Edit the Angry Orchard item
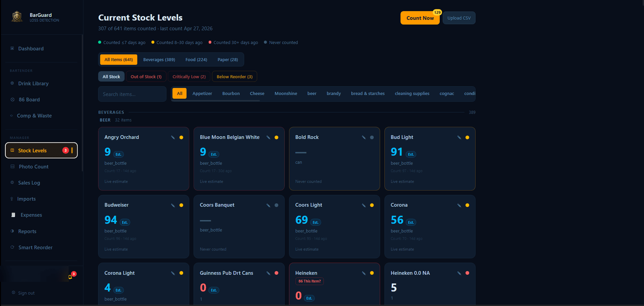The image size is (644, 306). click(173, 137)
